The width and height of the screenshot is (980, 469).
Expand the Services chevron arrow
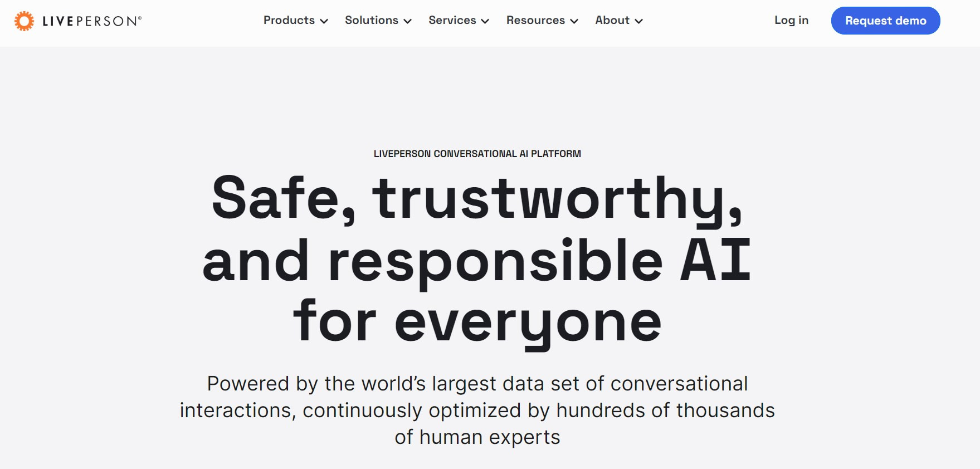click(x=485, y=21)
